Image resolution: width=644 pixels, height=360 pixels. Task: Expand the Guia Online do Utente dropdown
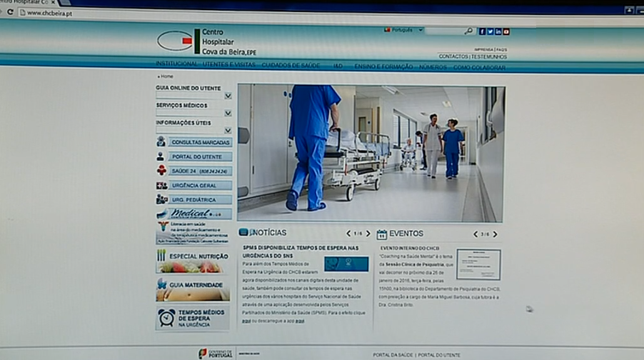[x=228, y=96]
